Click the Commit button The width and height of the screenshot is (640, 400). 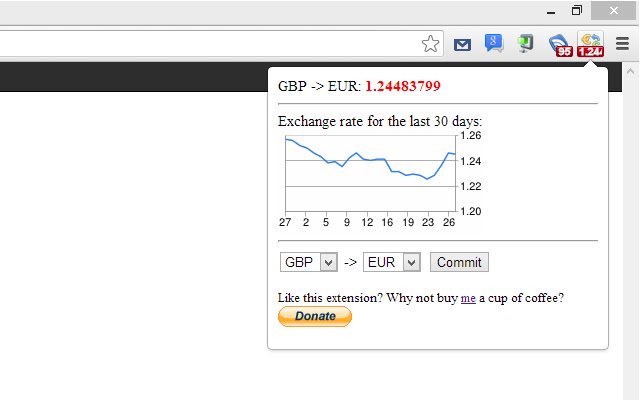coord(459,262)
